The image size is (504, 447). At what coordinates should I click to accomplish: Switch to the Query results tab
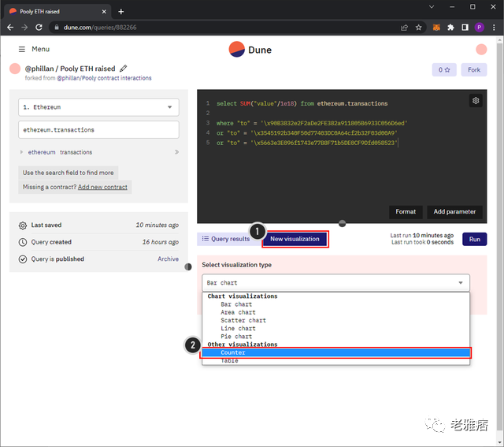point(226,239)
